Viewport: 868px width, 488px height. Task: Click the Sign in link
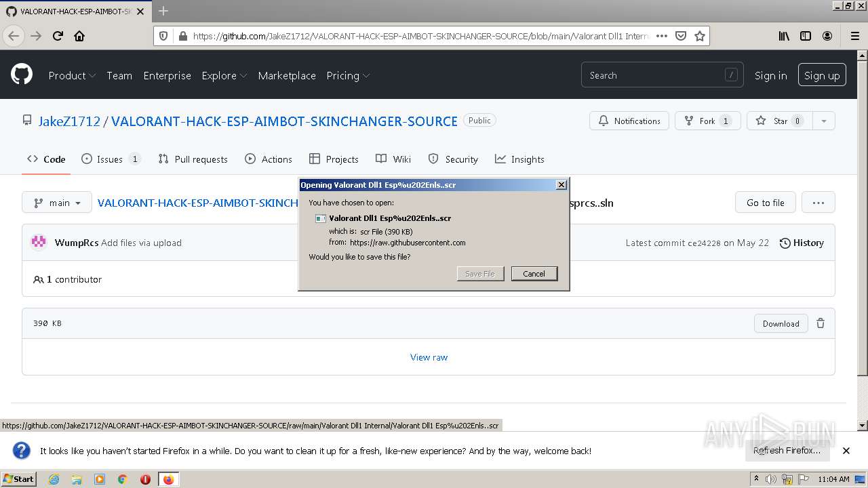pyautogui.click(x=771, y=75)
